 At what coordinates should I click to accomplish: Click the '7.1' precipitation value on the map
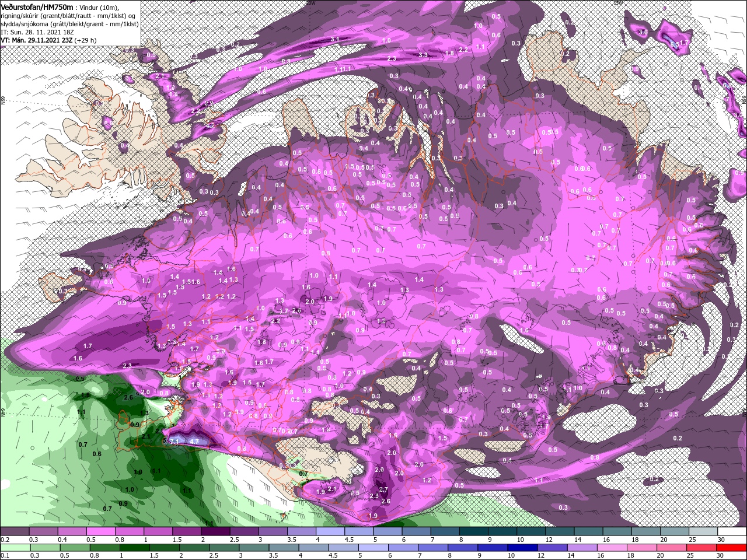point(174,442)
